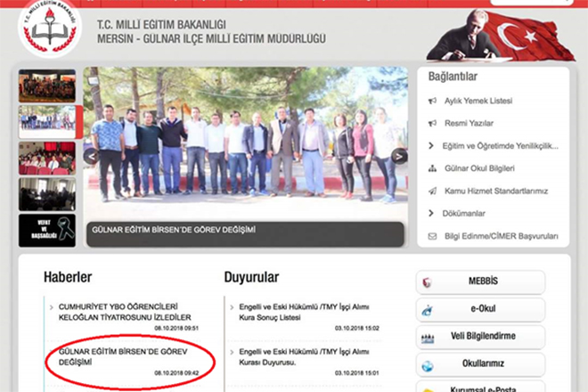Image resolution: width=588 pixels, height=392 pixels.
Task: Click the MEBBİS button shield icon
Action: click(x=427, y=282)
